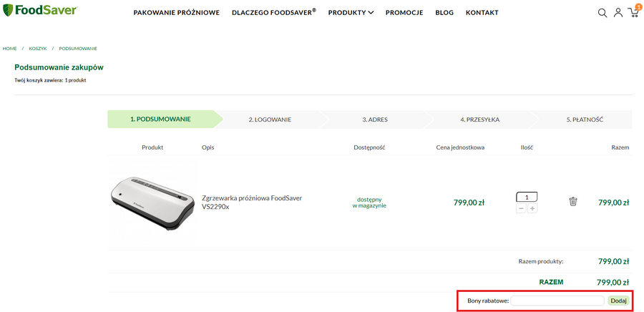Click the FoodSaver logo
Image resolution: width=644 pixels, height=312 pixels.
click(x=40, y=11)
